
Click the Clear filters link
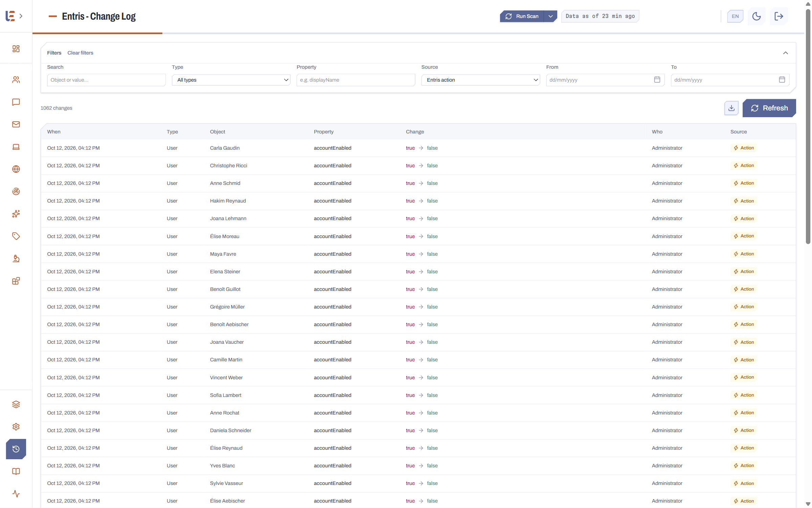click(x=80, y=53)
